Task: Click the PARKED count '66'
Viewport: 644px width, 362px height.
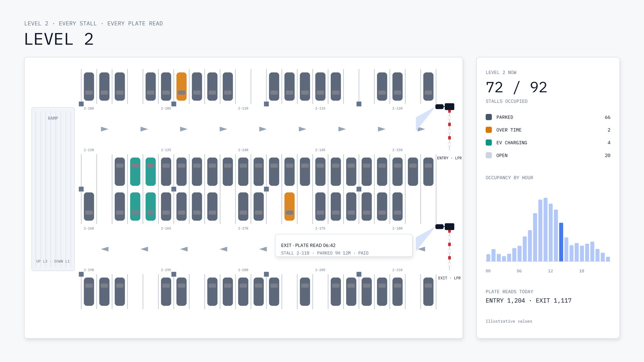Action: (x=607, y=117)
